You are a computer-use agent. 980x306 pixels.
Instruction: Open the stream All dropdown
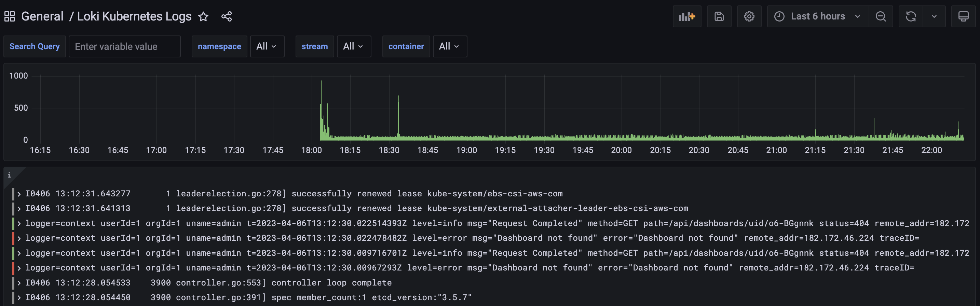tap(354, 46)
